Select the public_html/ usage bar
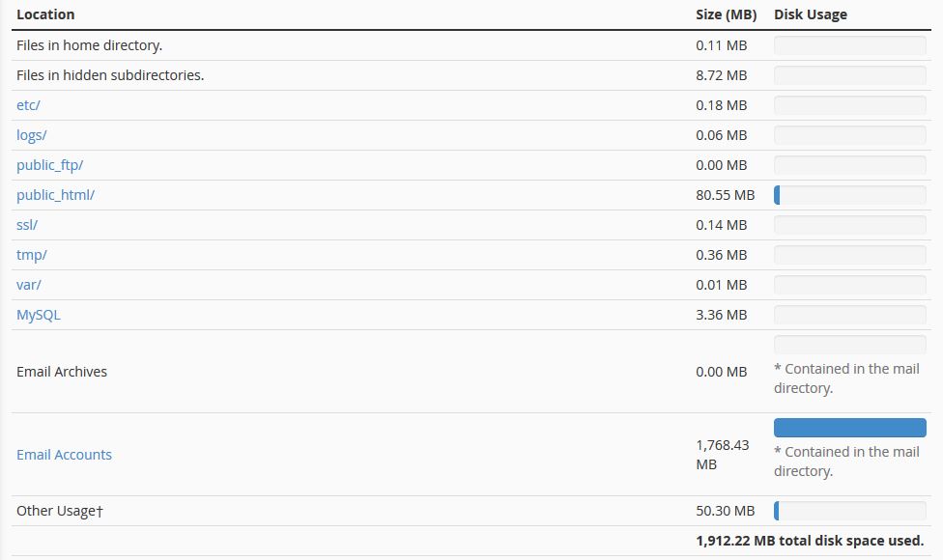 [849, 195]
